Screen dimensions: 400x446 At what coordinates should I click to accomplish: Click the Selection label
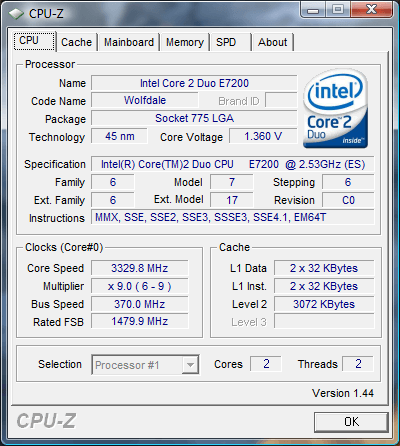point(60,364)
